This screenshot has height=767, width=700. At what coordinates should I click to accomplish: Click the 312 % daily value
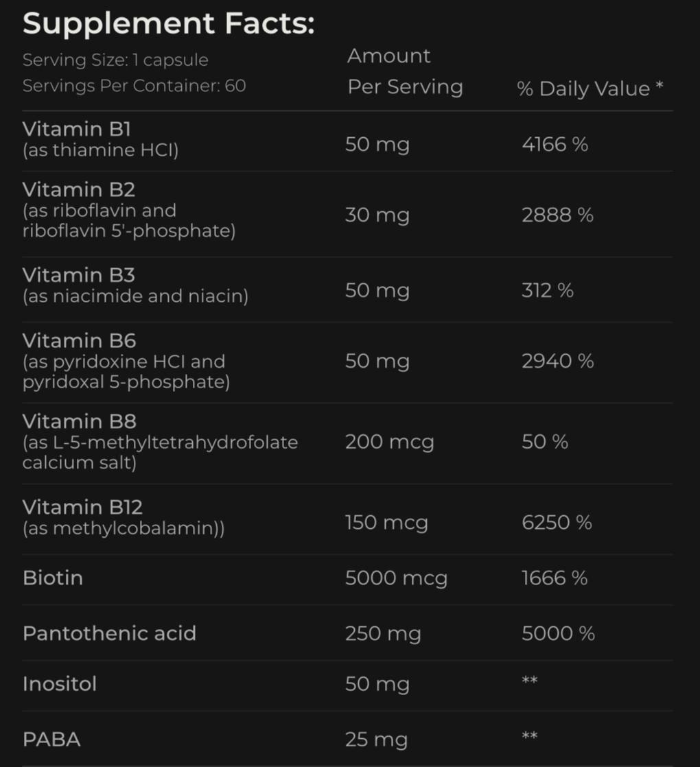point(548,291)
